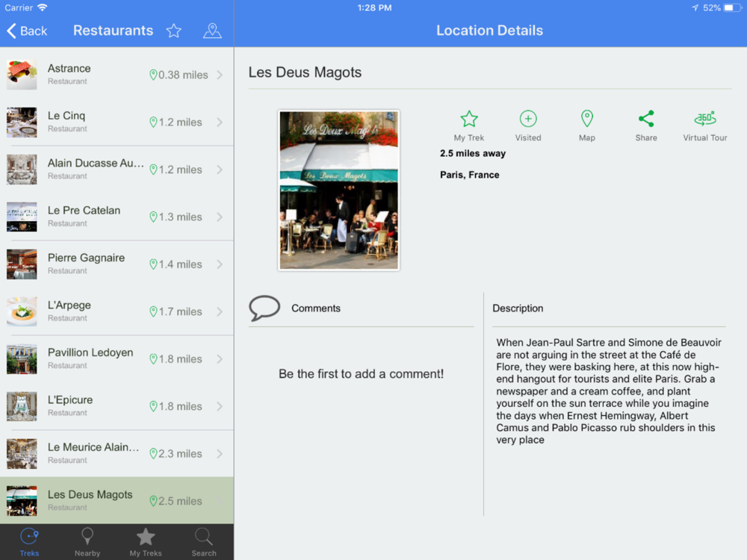Tap the 1.4 miles distance pin
The image size is (747, 560).
(153, 264)
